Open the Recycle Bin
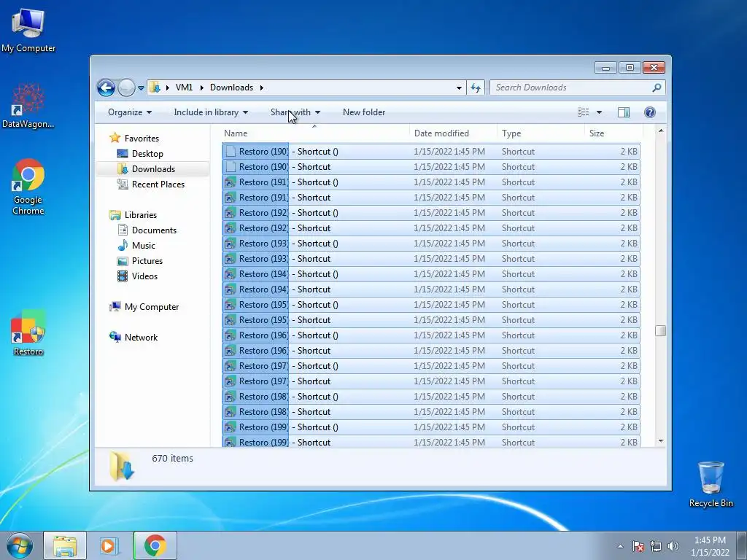This screenshot has width=747, height=560. pyautogui.click(x=711, y=484)
